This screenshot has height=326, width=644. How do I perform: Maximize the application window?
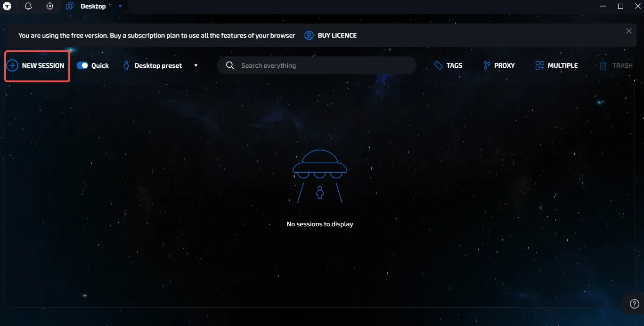pos(620,7)
